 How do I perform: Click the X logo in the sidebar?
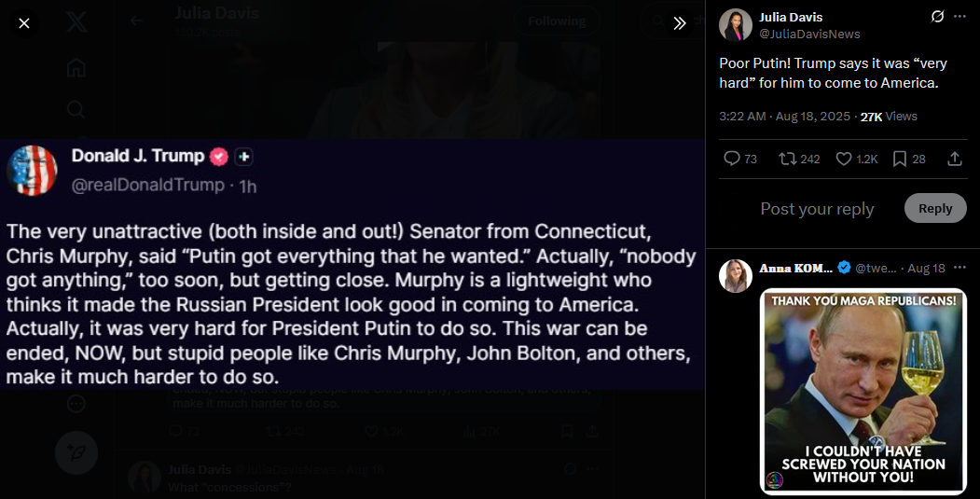pyautogui.click(x=76, y=23)
